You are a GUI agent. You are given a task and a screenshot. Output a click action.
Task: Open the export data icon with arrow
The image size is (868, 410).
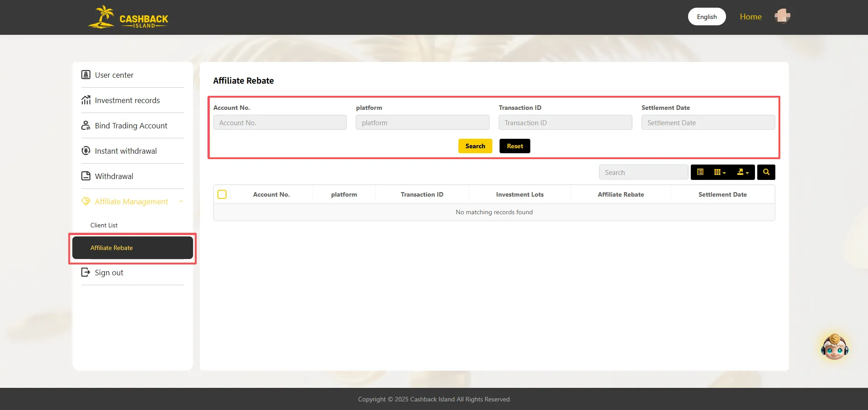point(741,172)
